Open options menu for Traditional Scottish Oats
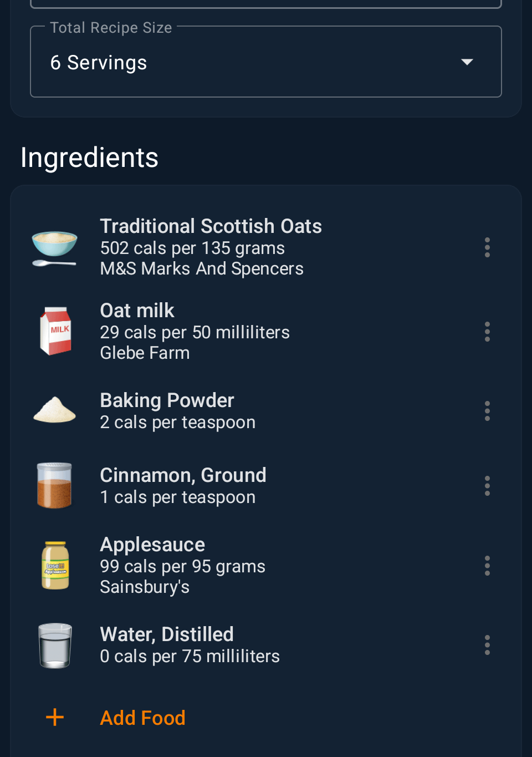Viewport: 532px width, 757px height. coord(487,247)
